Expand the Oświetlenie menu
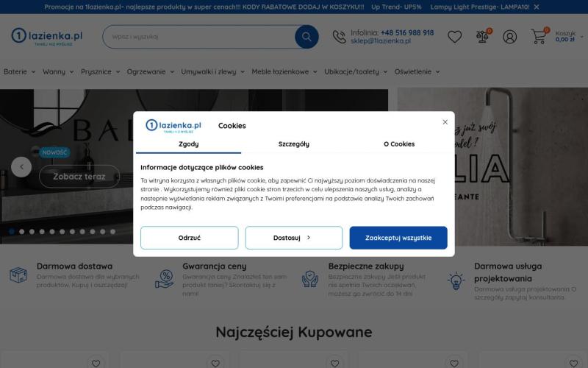 coord(417,71)
